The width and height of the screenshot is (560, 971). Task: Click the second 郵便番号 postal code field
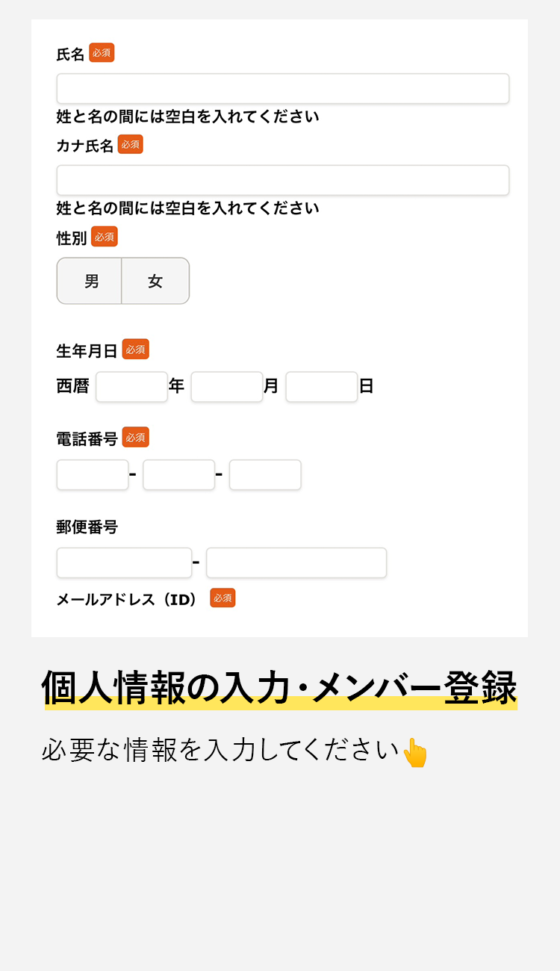(296, 563)
